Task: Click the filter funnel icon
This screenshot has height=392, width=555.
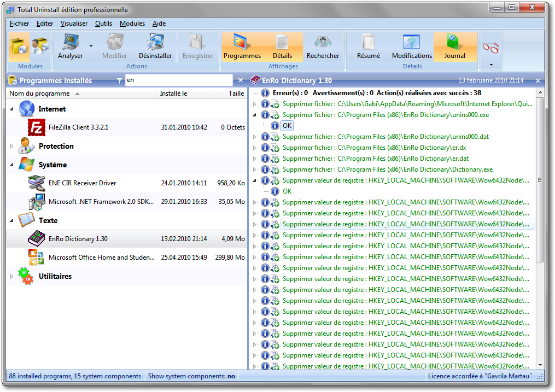Action: (x=120, y=81)
